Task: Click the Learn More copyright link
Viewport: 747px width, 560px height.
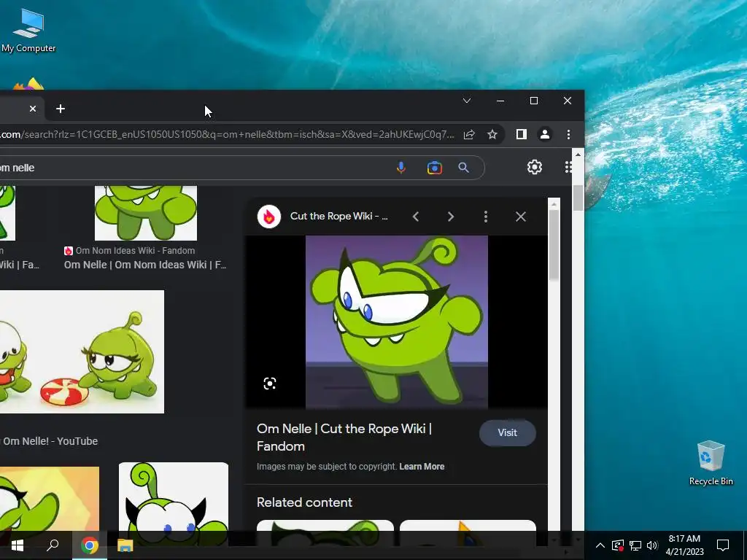Action: click(422, 467)
